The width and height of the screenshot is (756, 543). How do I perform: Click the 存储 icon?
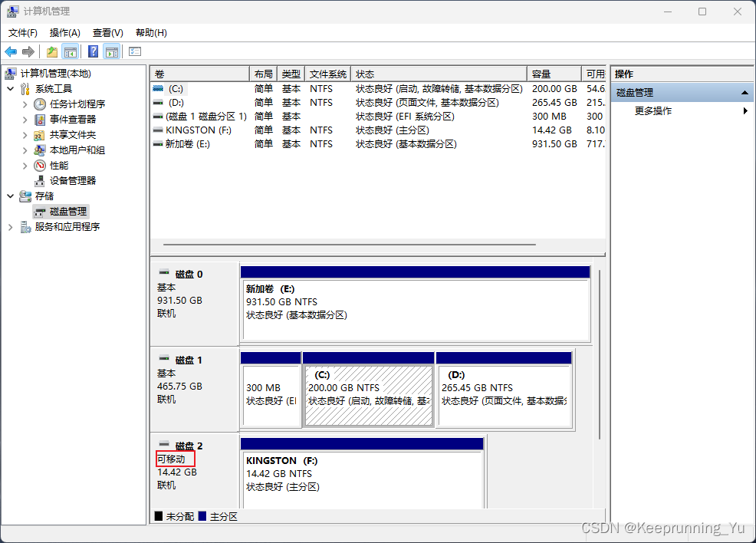click(25, 196)
